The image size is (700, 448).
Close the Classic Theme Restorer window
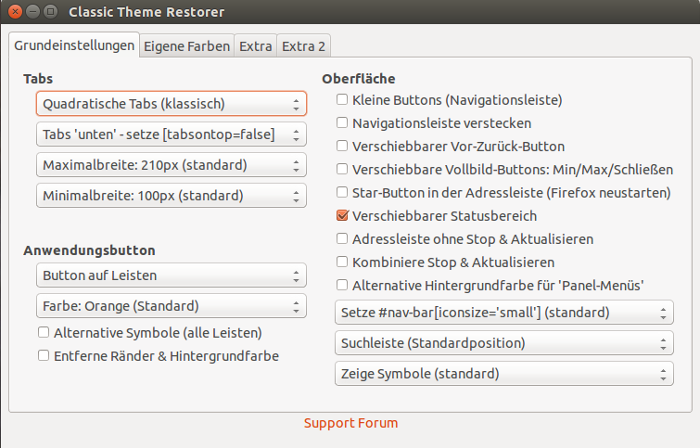pos(15,12)
